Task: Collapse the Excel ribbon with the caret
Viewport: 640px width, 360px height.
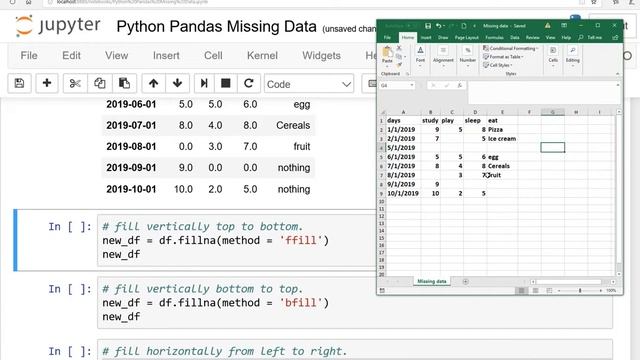Action: (x=617, y=74)
